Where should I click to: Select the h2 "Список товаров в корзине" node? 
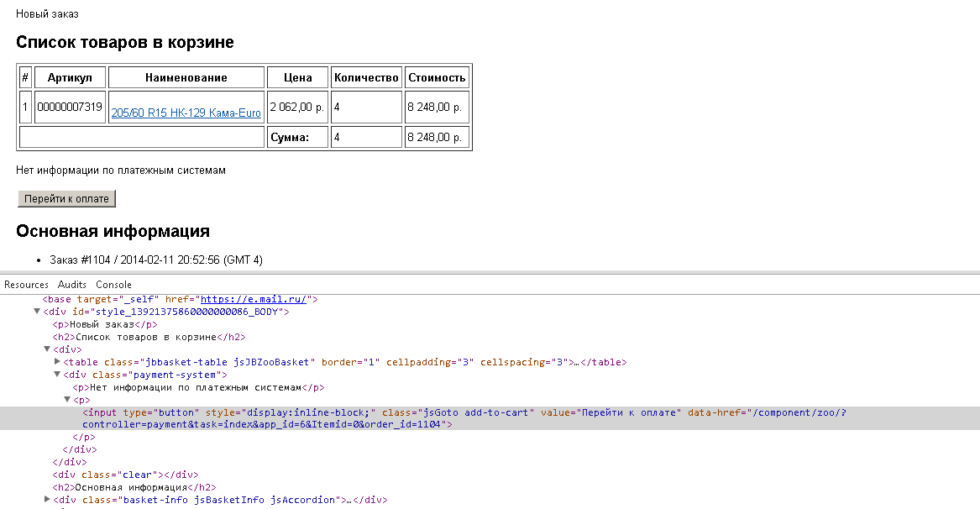coord(149,337)
